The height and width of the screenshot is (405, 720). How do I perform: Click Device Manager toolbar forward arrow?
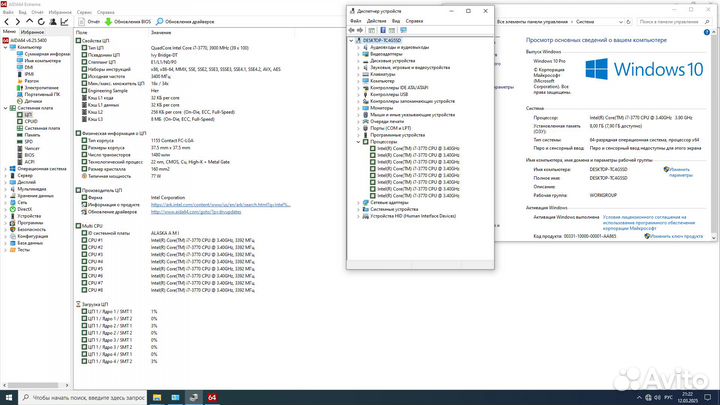pos(360,30)
